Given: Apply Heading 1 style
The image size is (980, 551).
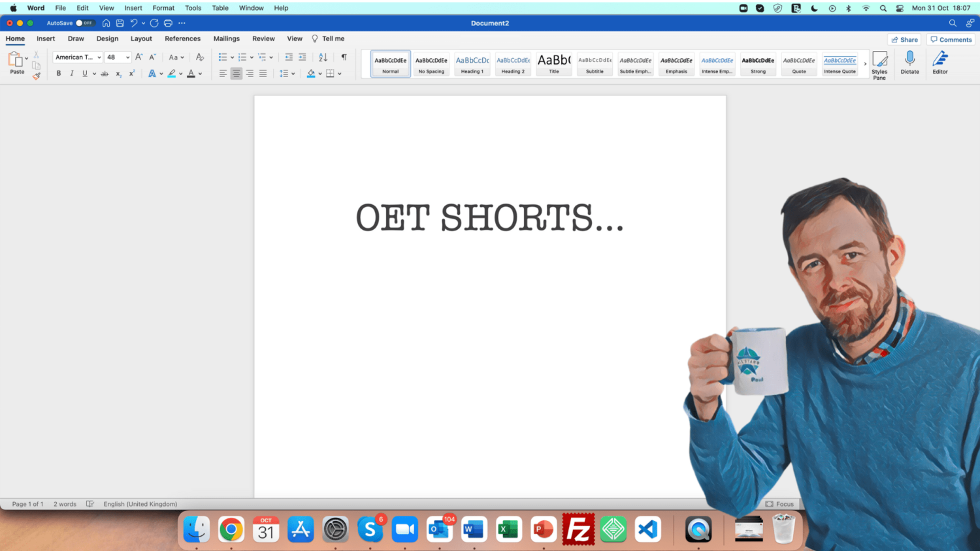Looking at the screenshot, I should (x=472, y=64).
